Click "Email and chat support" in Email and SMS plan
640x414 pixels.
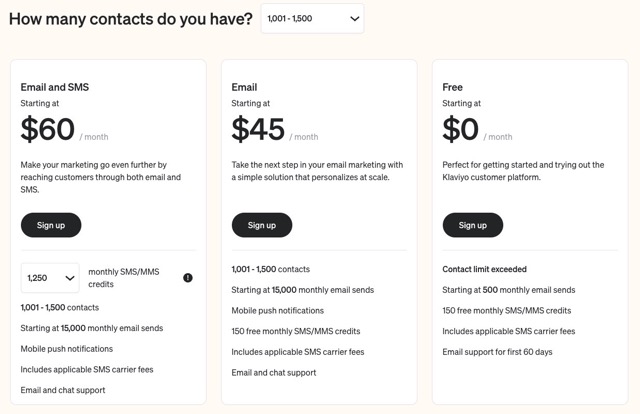pos(63,390)
